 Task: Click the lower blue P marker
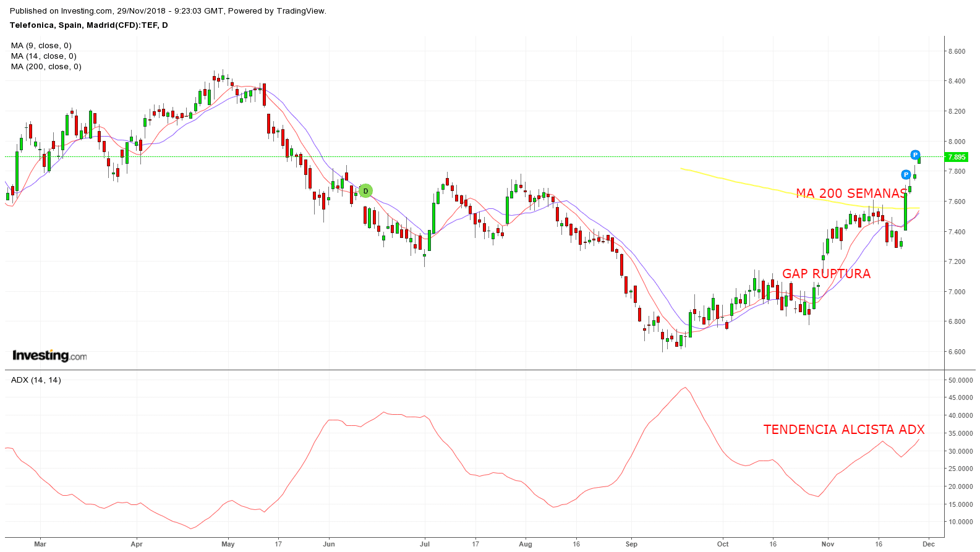(906, 175)
